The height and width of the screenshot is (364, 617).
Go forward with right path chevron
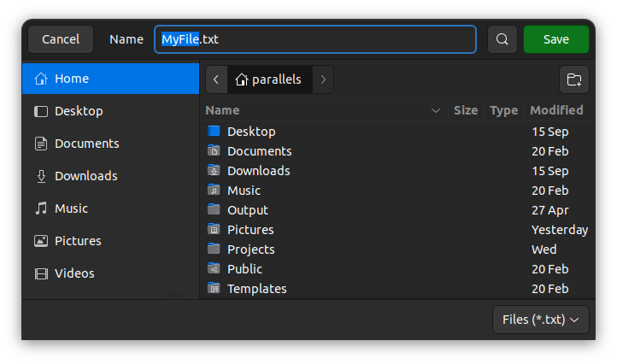click(x=322, y=79)
